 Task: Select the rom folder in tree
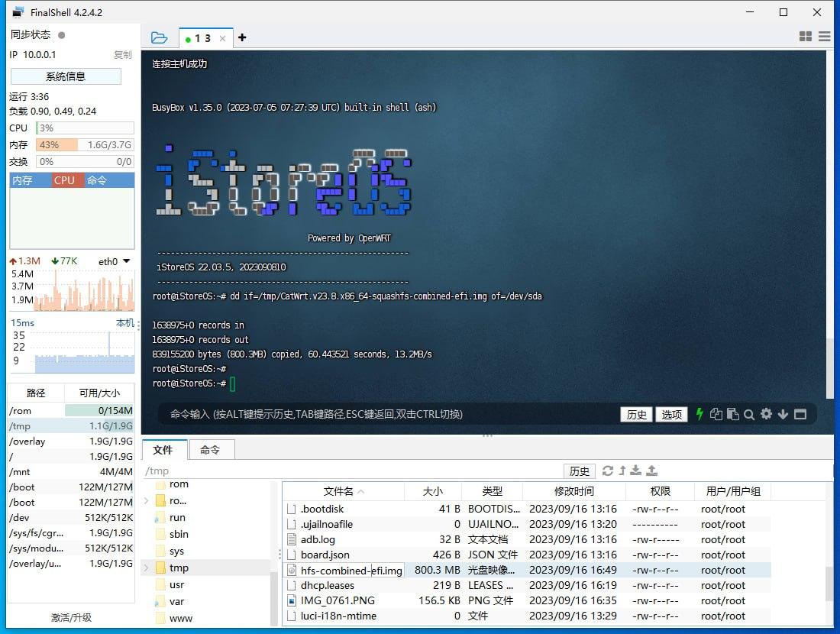(x=179, y=484)
